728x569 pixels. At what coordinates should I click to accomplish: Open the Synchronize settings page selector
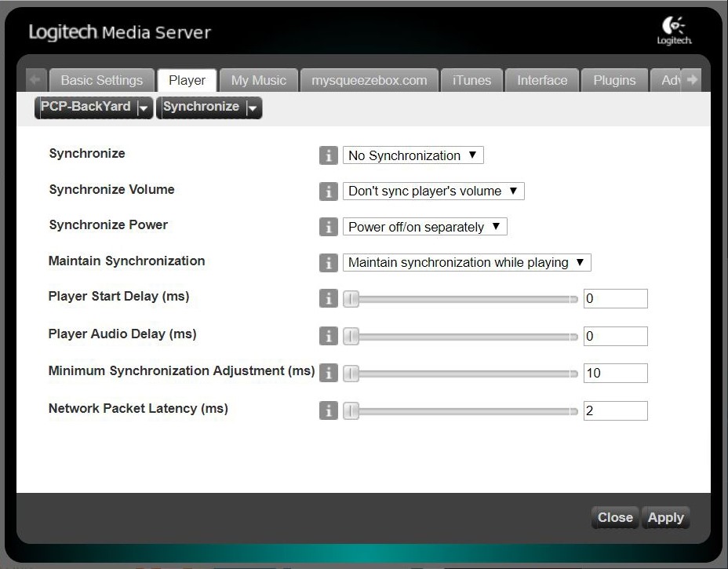coord(209,108)
